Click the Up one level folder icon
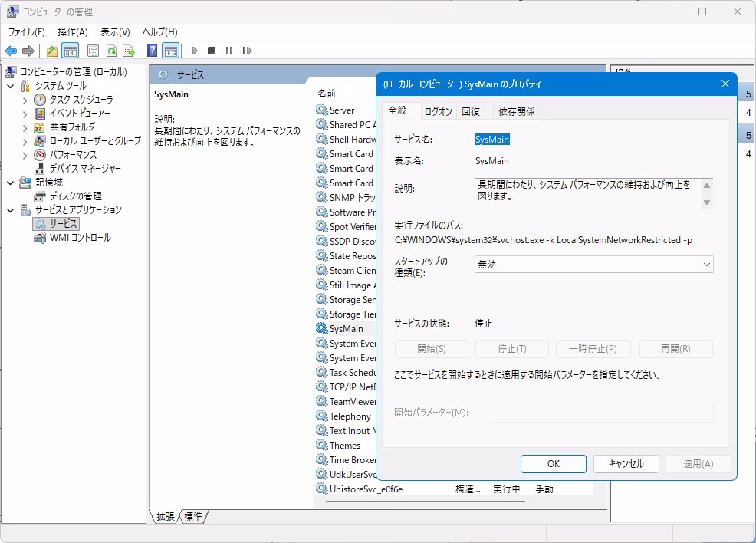 51,51
